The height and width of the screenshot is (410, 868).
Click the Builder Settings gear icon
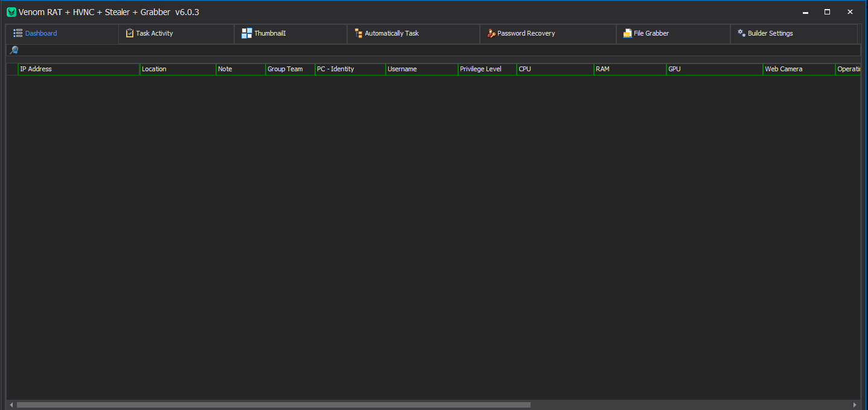[x=741, y=33]
